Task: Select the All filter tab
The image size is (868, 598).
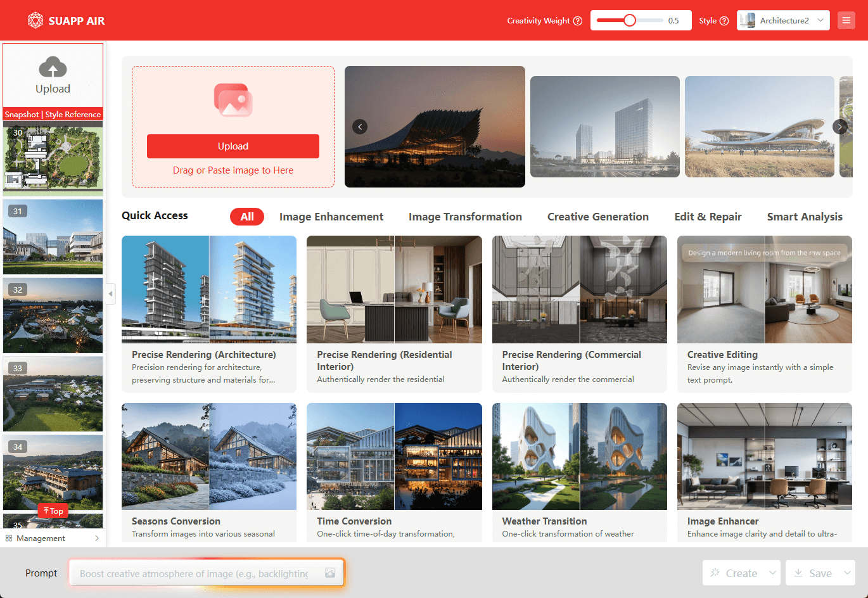Action: pyautogui.click(x=247, y=217)
